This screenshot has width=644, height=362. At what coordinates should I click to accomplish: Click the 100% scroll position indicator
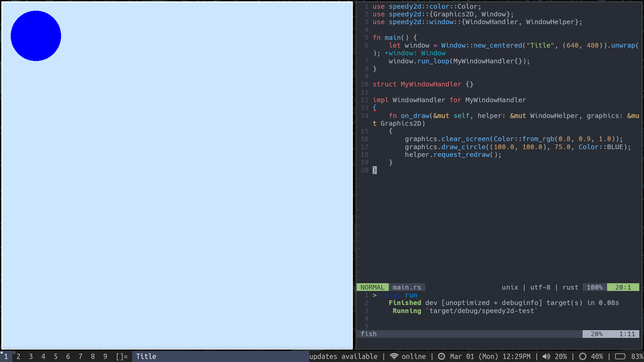pos(594,287)
